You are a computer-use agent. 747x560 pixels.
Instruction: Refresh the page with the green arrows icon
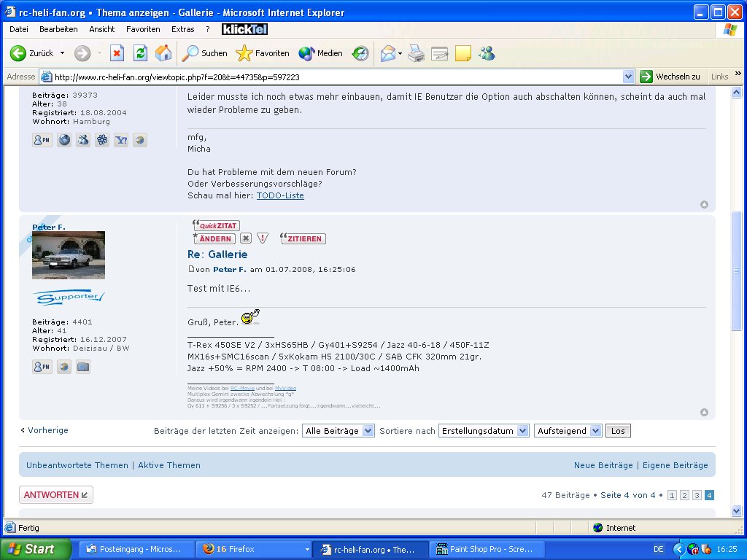pos(140,53)
